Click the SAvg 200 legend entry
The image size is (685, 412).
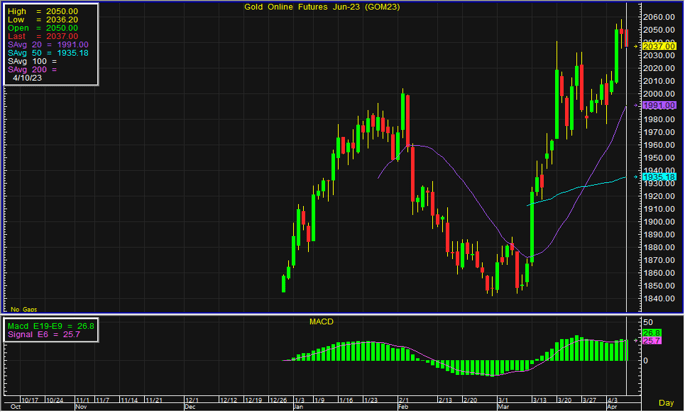pyautogui.click(x=32, y=69)
